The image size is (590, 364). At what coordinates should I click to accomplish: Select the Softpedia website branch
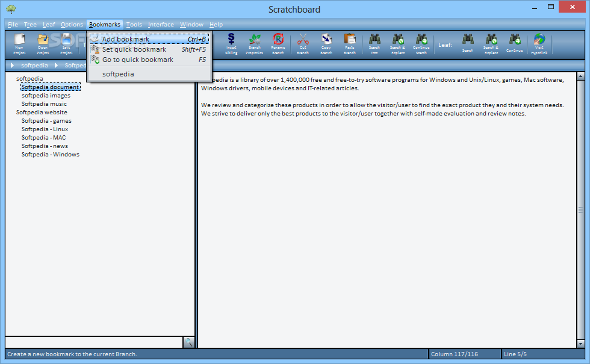point(42,112)
